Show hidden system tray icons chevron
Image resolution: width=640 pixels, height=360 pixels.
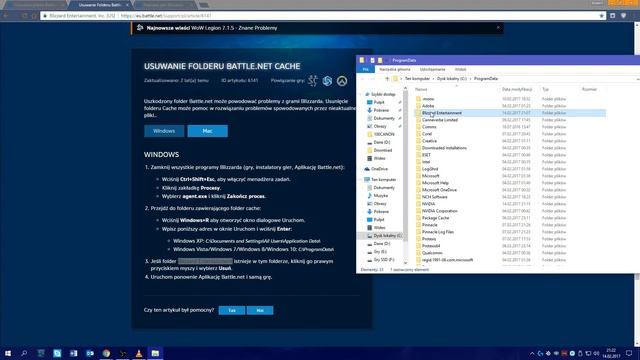pyautogui.click(x=532, y=353)
